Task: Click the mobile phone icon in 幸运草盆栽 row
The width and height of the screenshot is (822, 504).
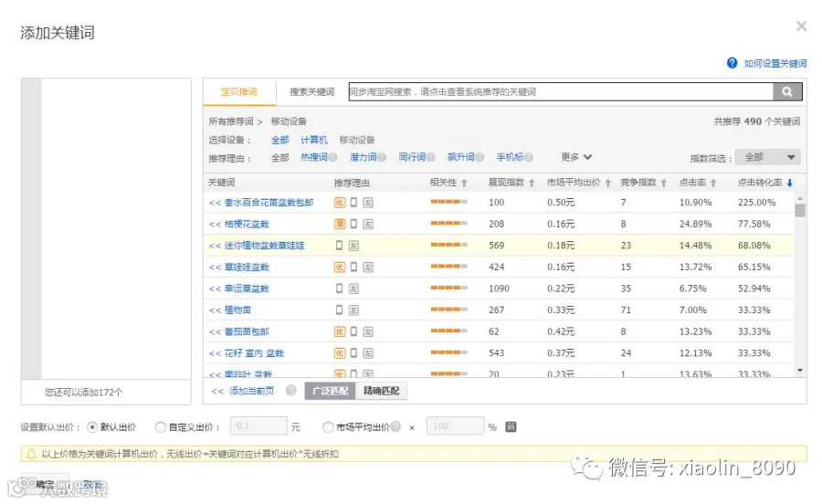Action: 339,289
